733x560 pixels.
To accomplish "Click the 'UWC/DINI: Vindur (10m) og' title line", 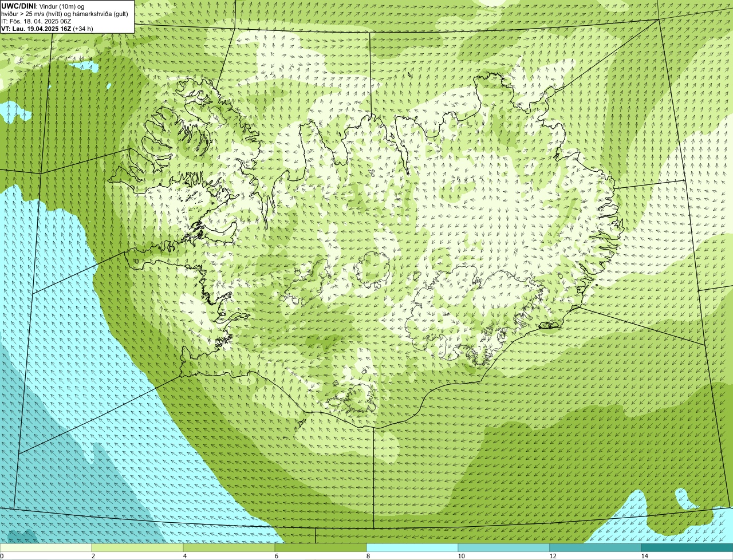I will [x=43, y=6].
